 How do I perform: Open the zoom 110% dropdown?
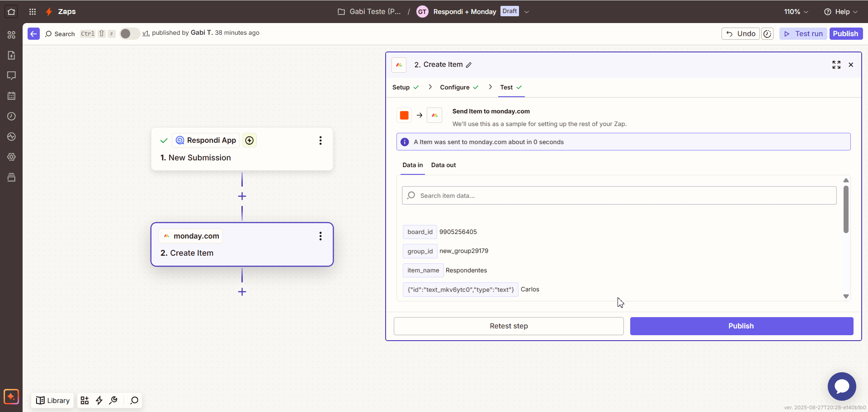pos(796,12)
